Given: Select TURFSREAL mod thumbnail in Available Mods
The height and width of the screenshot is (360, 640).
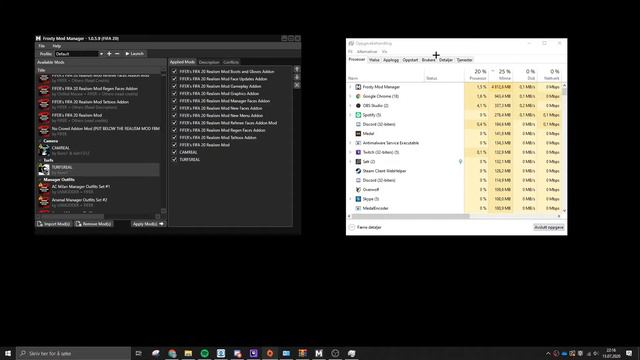Looking at the screenshot, I should pos(44,169).
